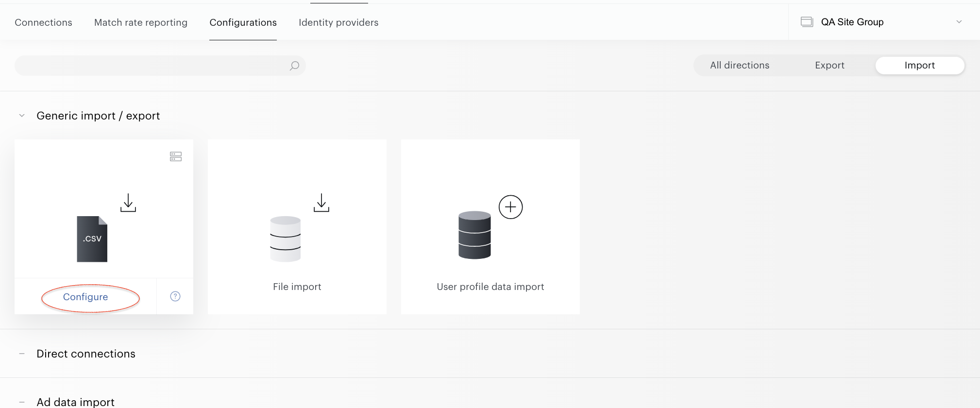Click the Configure link
This screenshot has width=980, height=408.
85,297
